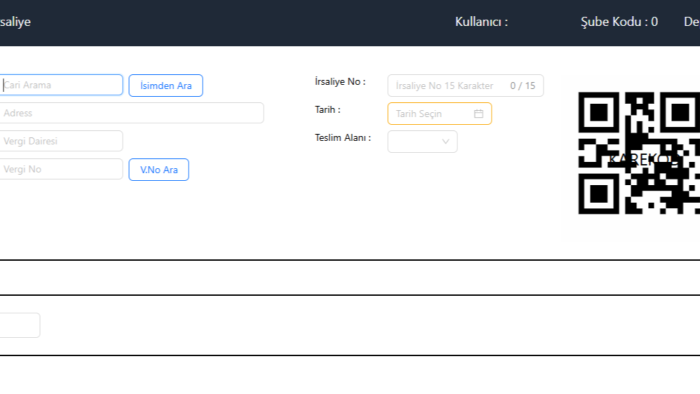Screen dimensions: 700x394
Task: Click the Kullanıcı label in header
Action: [x=481, y=22]
